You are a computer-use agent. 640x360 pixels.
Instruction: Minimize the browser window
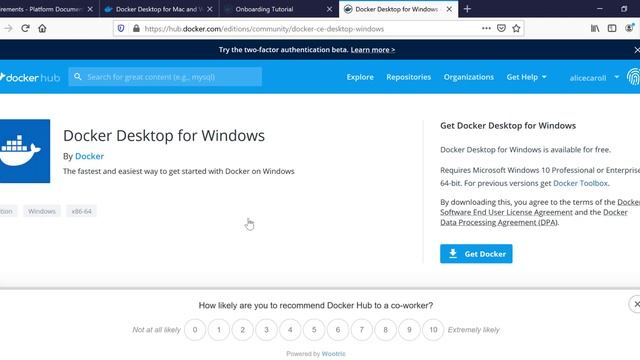[x=600, y=9]
